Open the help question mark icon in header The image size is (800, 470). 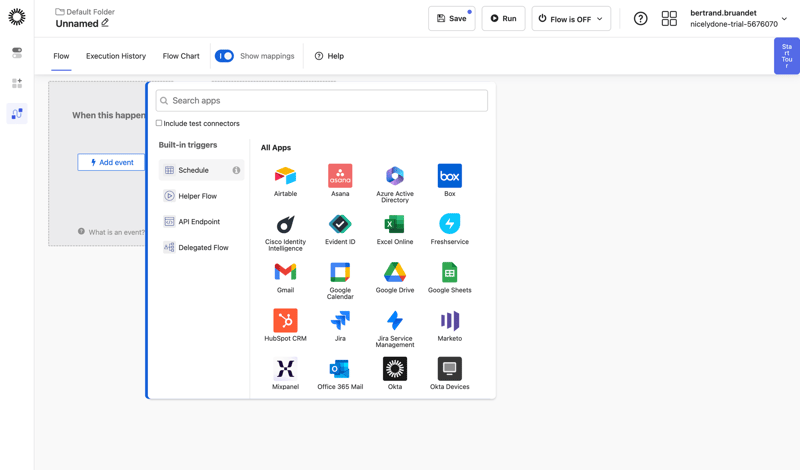(640, 19)
